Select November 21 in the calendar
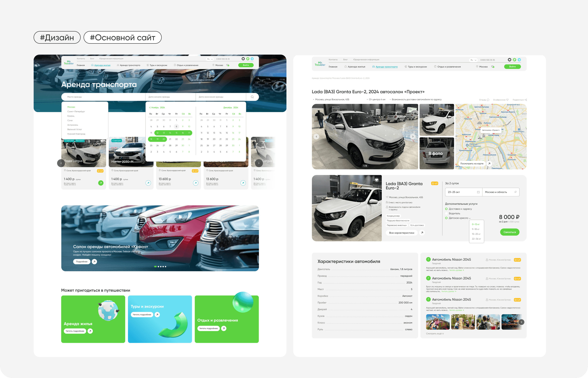 pyautogui.click(x=170, y=139)
